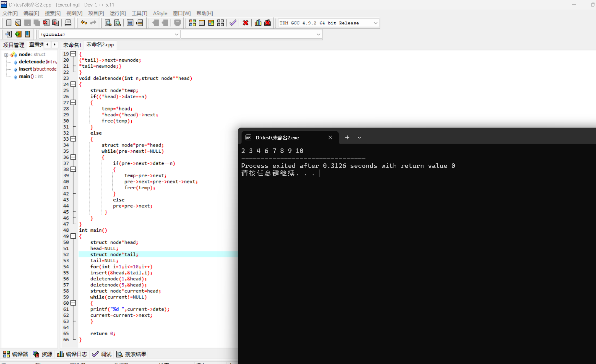Open the 运行[R] menu

(118, 13)
